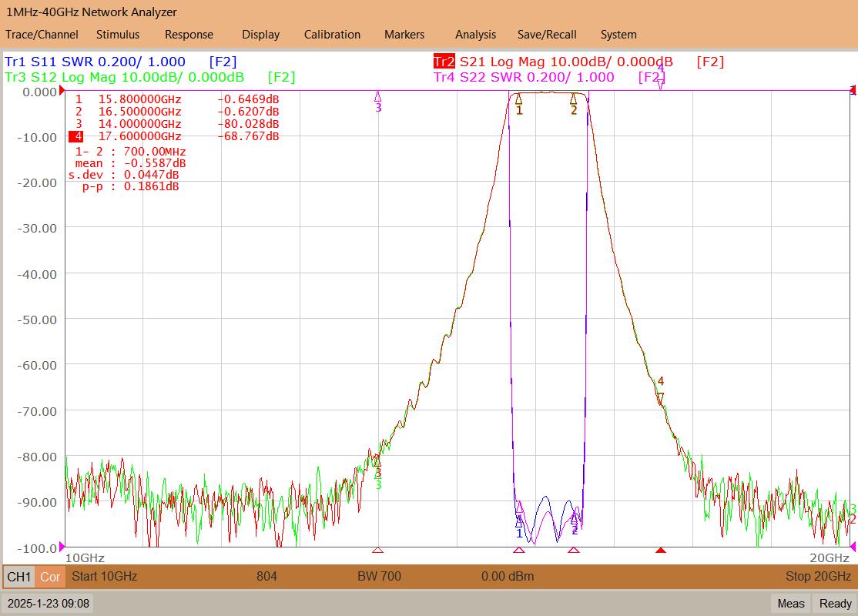Open the Display menu
Image resolution: width=858 pixels, height=616 pixels.
click(260, 35)
